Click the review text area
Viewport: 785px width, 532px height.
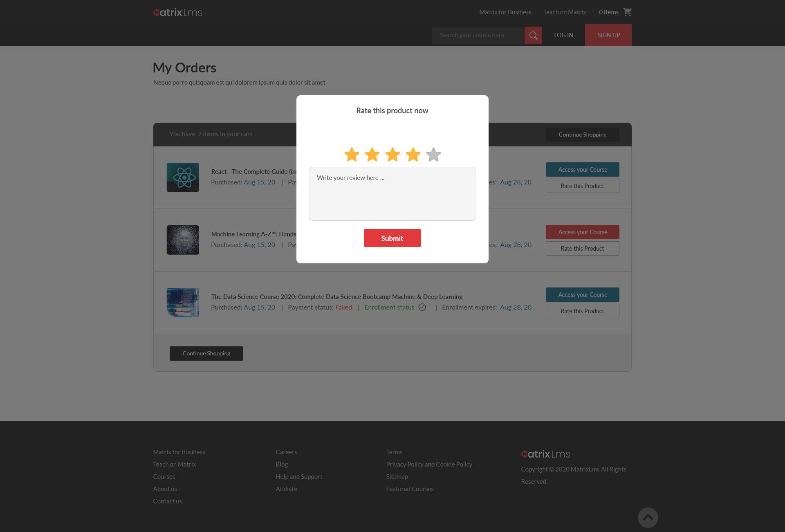pos(392,194)
